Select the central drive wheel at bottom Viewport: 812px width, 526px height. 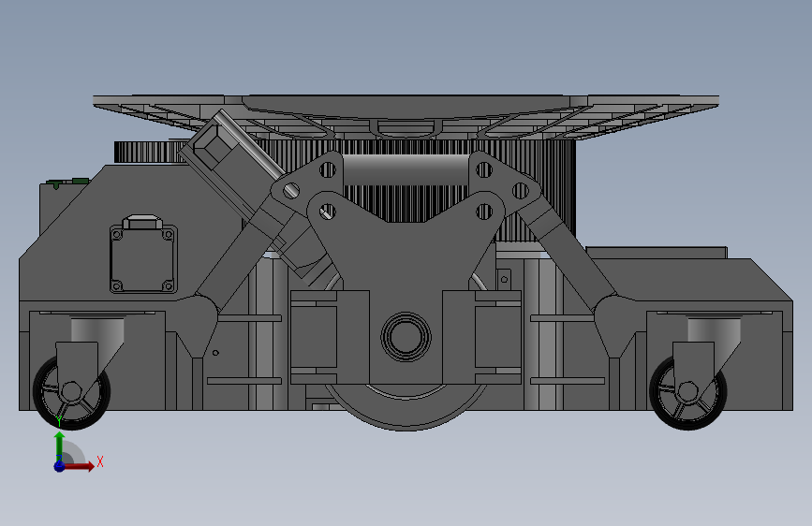[x=406, y=407]
